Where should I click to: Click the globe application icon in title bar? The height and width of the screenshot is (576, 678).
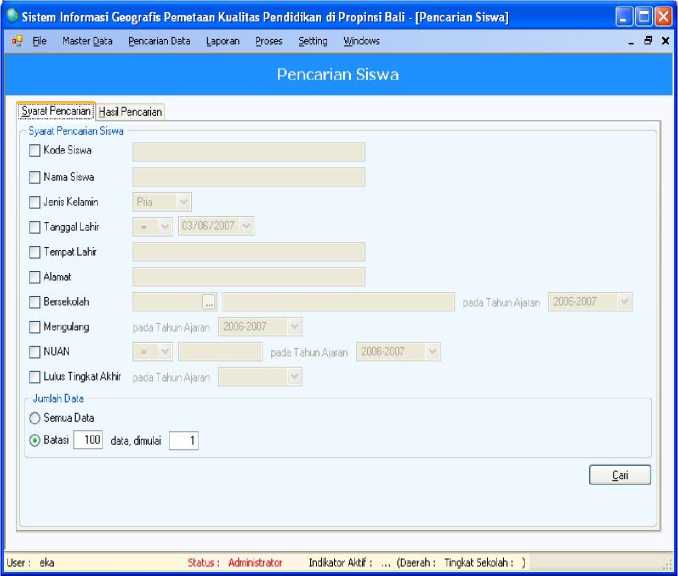12,17
